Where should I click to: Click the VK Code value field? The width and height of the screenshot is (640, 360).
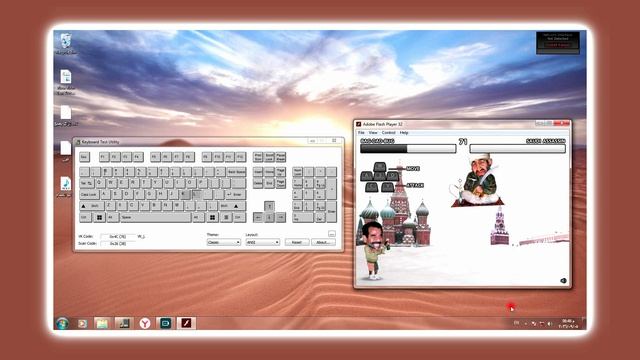pos(118,236)
